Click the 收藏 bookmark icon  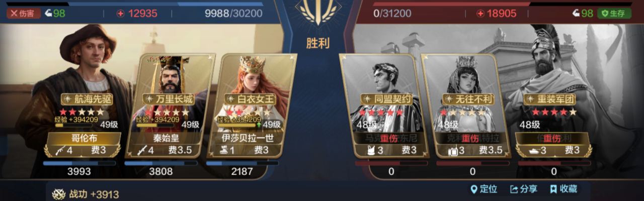point(553,189)
